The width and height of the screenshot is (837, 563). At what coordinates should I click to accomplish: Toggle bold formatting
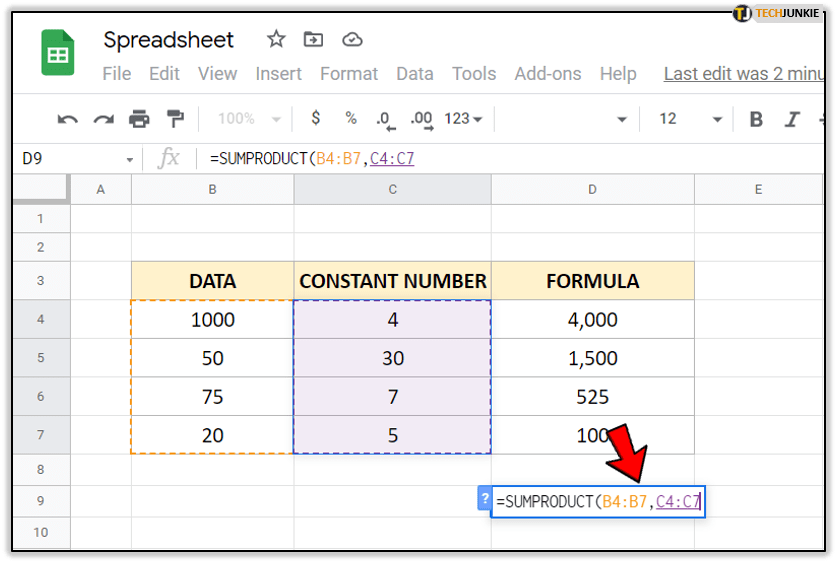tap(756, 119)
